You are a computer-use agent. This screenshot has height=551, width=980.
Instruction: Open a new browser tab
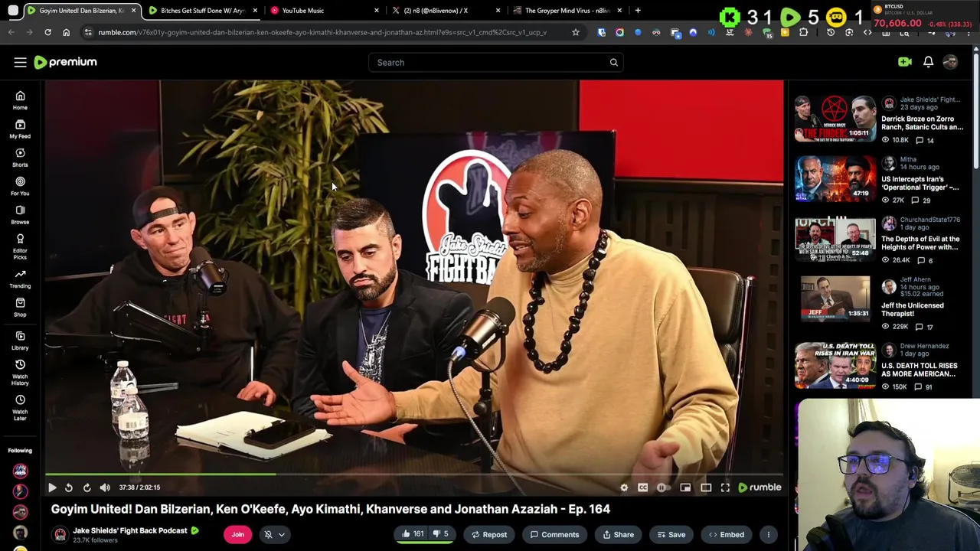click(638, 11)
